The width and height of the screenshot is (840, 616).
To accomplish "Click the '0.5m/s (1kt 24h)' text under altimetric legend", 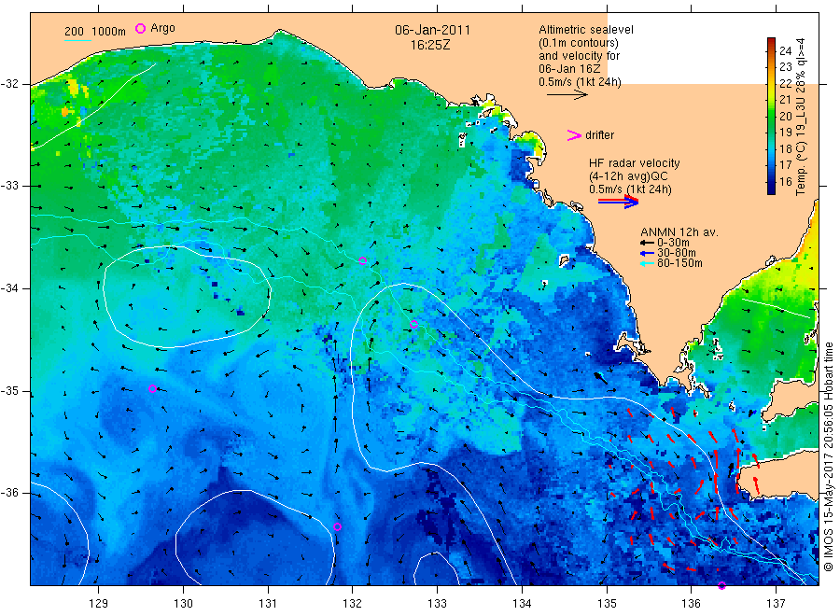I will (580, 82).
